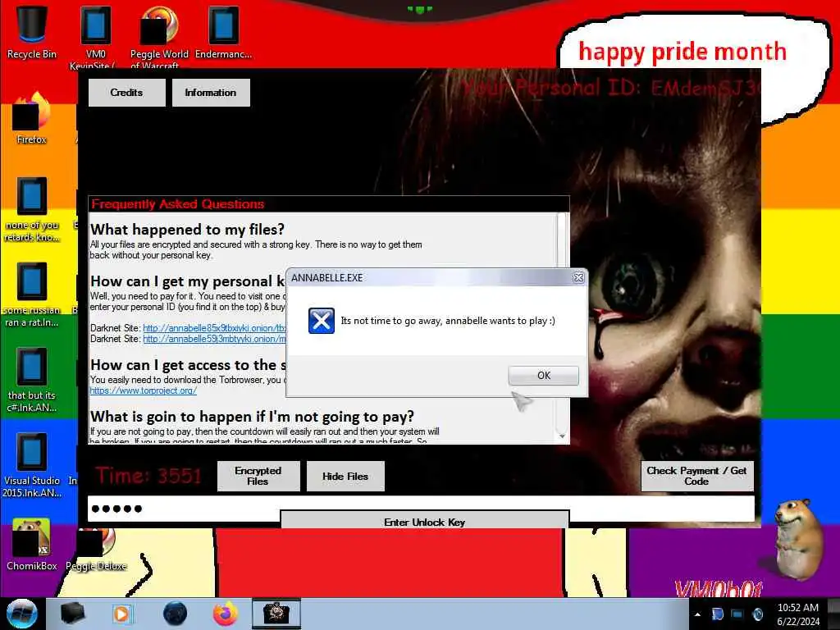The width and height of the screenshot is (840, 630).
Task: Click the Enter Unlock Key button
Action: (425, 521)
